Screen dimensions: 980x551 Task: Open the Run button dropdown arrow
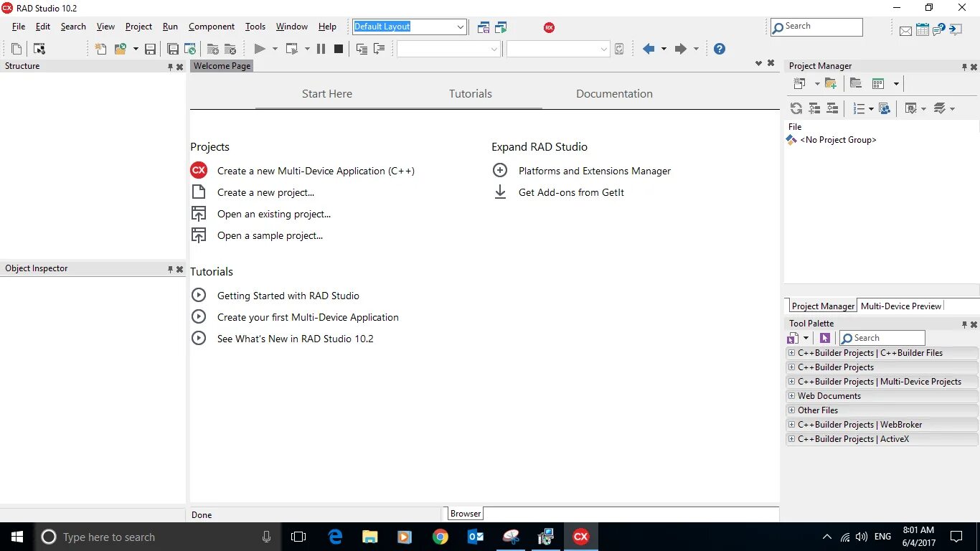tap(275, 49)
